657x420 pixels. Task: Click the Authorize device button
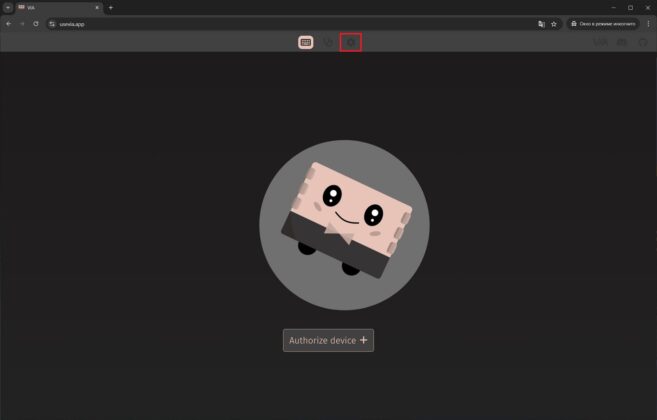click(328, 340)
